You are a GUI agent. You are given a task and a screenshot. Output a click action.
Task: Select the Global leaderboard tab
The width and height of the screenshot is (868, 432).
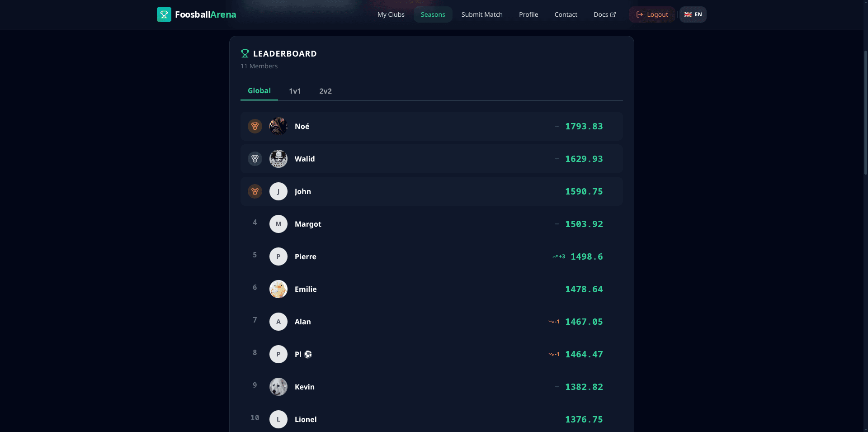[x=259, y=90]
